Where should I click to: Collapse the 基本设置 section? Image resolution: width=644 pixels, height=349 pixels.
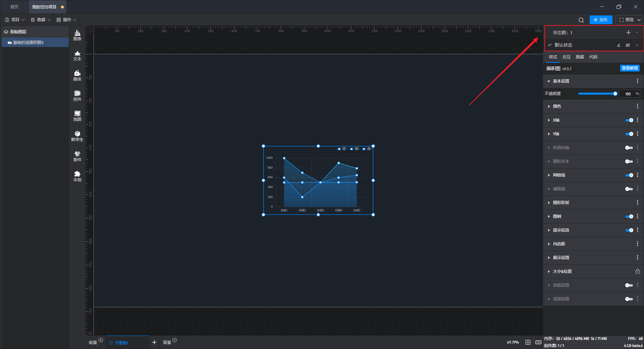tap(549, 81)
